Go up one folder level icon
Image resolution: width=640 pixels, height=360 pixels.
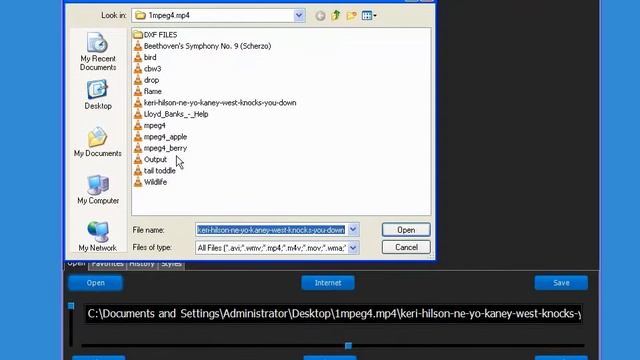(336, 16)
